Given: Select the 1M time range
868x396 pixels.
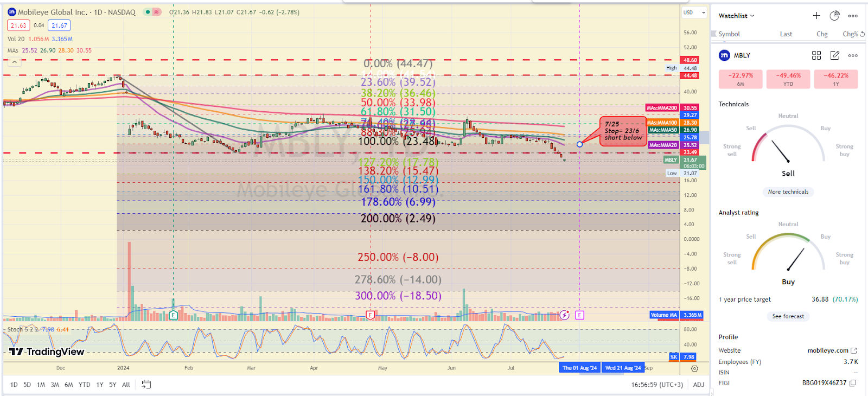Looking at the screenshot, I should [x=41, y=385].
